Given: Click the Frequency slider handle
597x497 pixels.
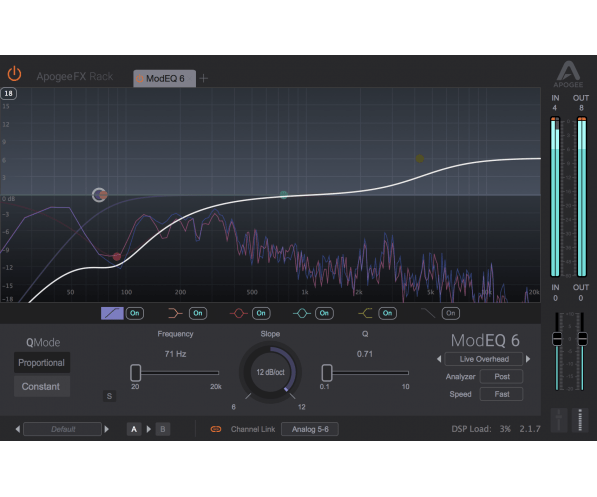Looking at the screenshot, I should (136, 373).
